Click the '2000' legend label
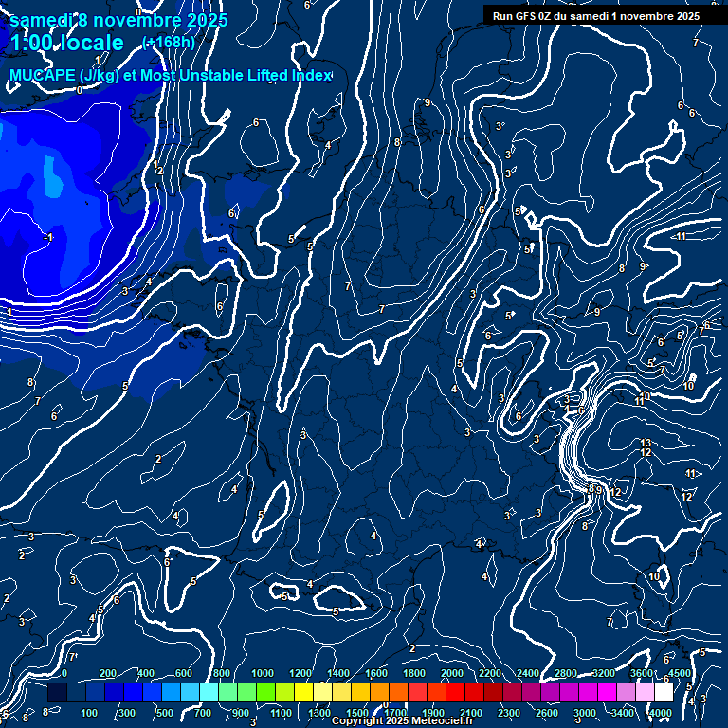This screenshot has height=728, width=728. (452, 673)
